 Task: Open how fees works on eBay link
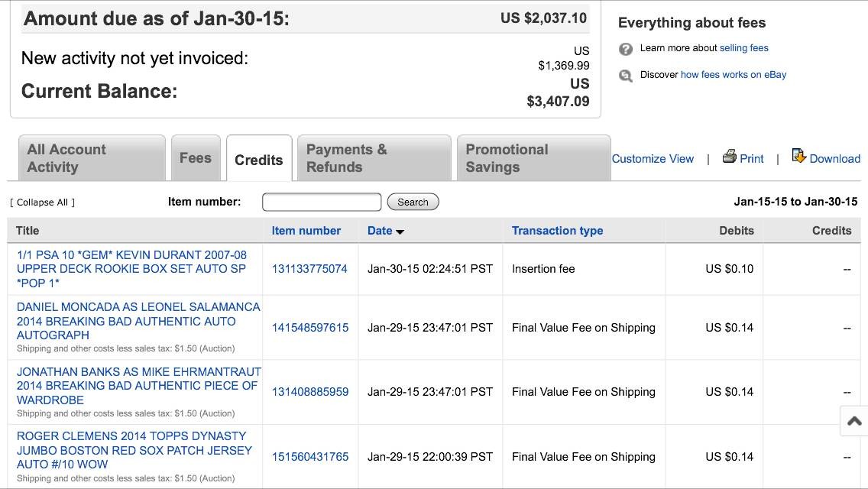point(733,75)
